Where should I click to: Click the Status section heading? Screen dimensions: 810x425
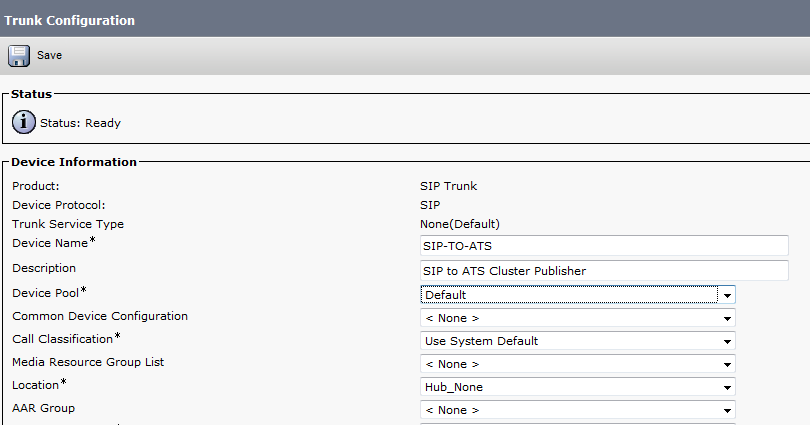tap(31, 94)
